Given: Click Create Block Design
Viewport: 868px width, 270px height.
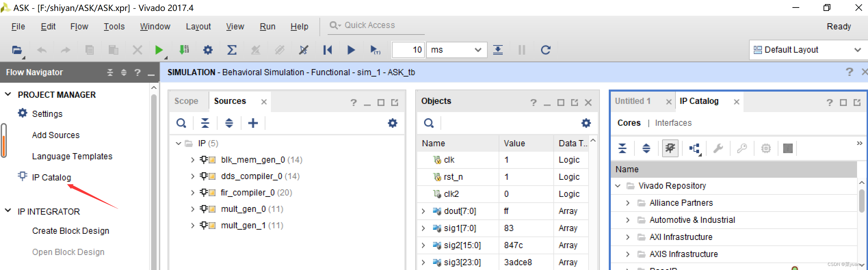Looking at the screenshot, I should coord(70,231).
